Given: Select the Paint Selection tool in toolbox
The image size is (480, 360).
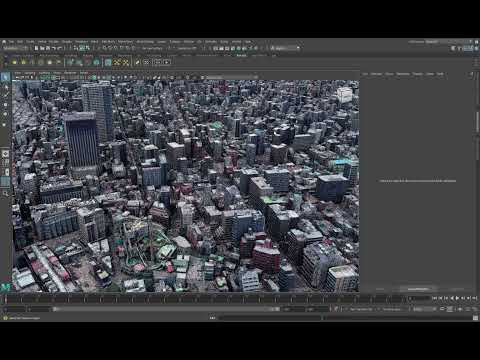Looking at the screenshot, I should pyautogui.click(x=5, y=96).
